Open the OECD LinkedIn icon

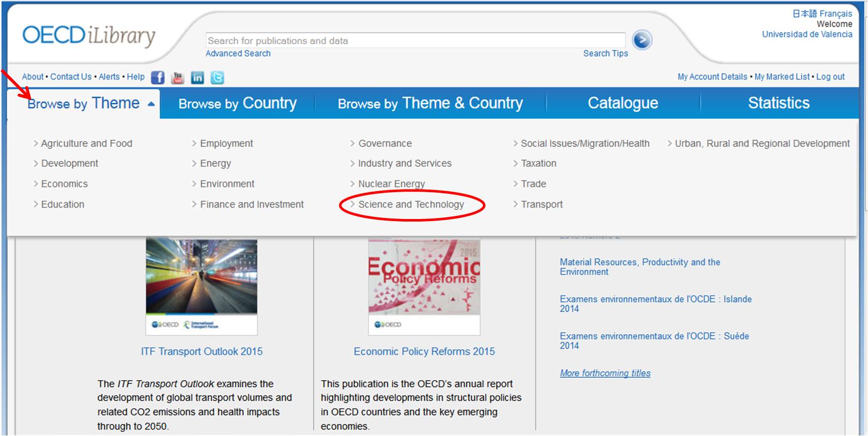[x=197, y=78]
